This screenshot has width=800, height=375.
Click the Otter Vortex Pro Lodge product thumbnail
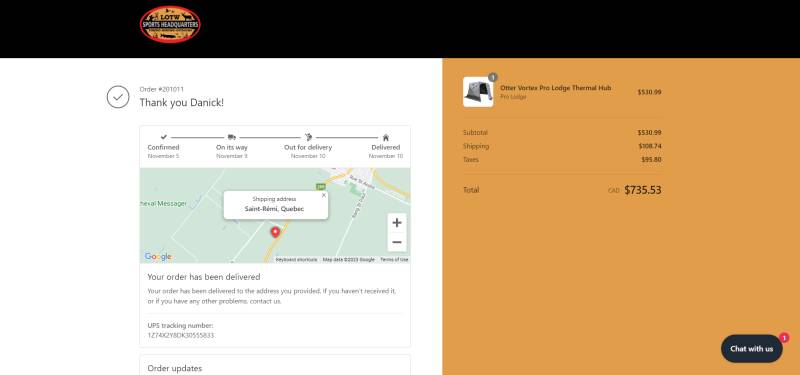[478, 92]
